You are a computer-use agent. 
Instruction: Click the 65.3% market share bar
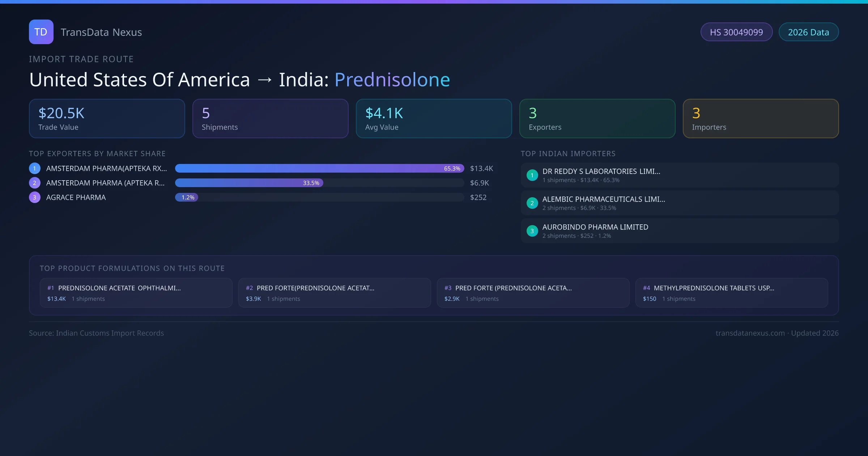coord(318,168)
